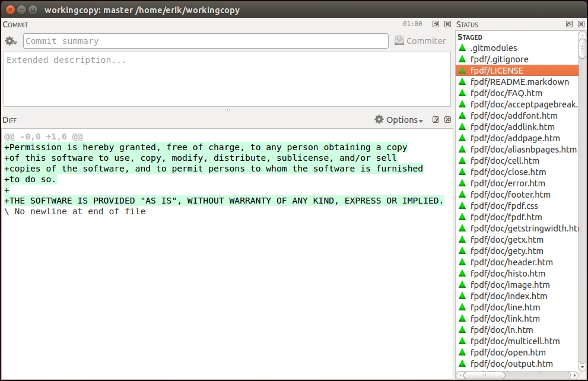Viewport: 588px width, 381px height.
Task: Click the Status list scroll up arrow
Action: point(582,35)
